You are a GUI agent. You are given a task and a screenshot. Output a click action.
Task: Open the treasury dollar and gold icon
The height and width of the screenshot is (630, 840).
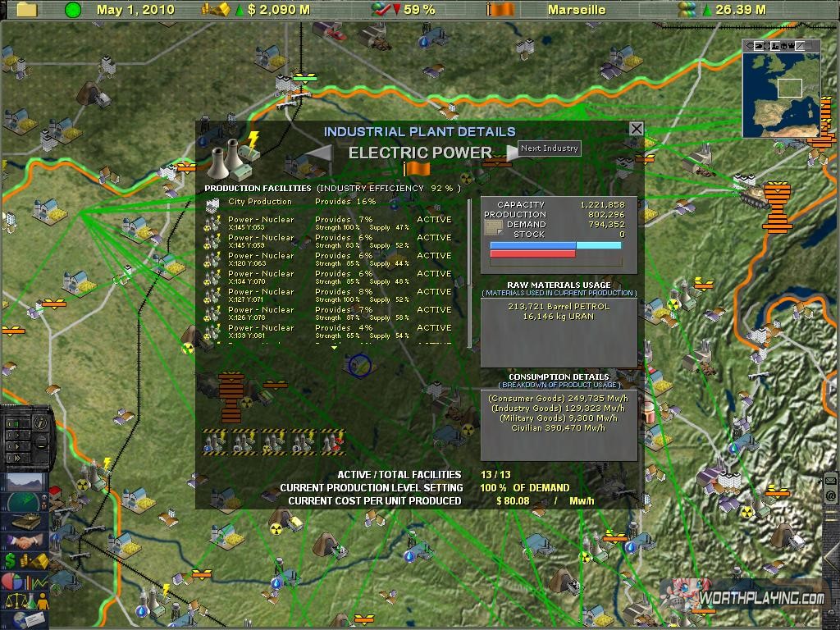click(26, 561)
